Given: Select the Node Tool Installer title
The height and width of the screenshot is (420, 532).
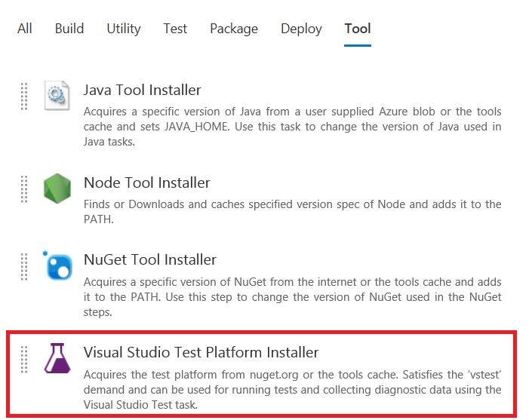Looking at the screenshot, I should click(x=147, y=182).
